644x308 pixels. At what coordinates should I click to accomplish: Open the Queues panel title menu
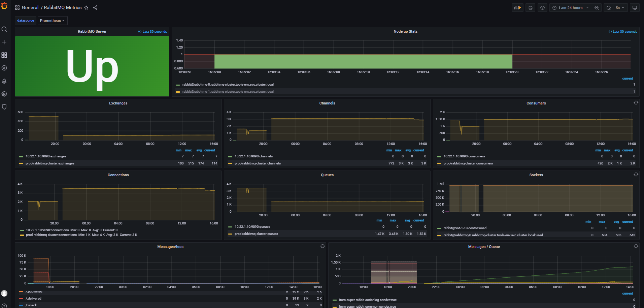pyautogui.click(x=327, y=175)
